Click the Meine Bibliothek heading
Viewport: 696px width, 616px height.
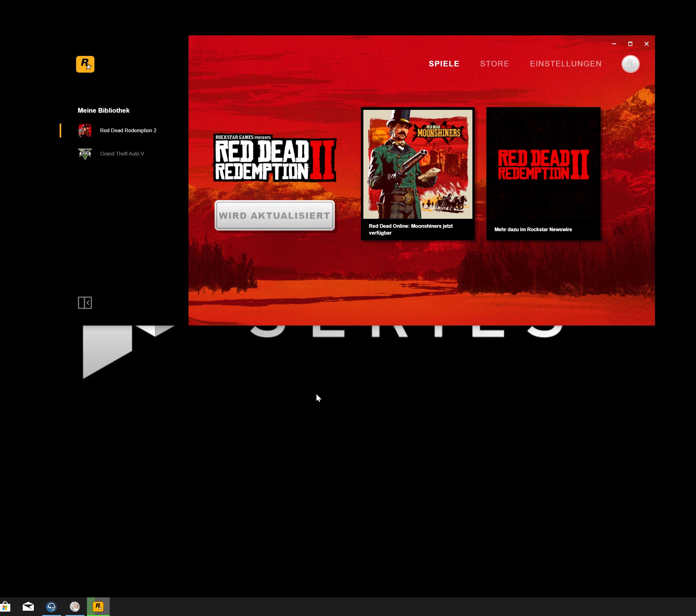tap(103, 110)
